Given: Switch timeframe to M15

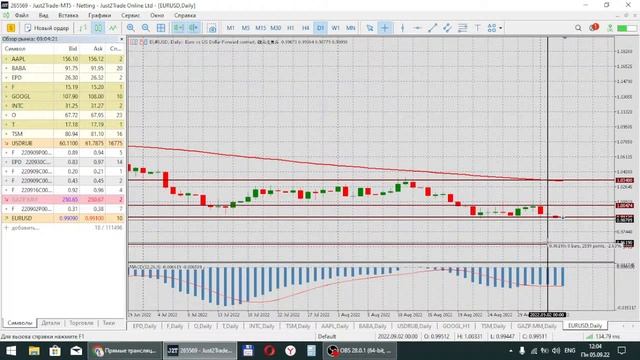Looking at the screenshot, I should point(260,28).
